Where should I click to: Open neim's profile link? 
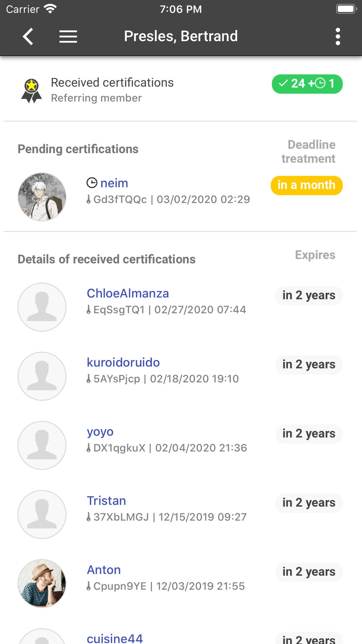(114, 183)
